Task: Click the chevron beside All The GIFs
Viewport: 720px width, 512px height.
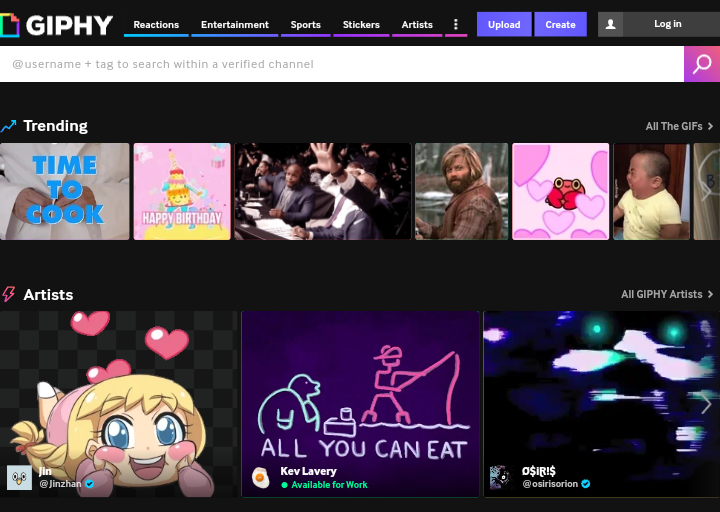Action: pos(710,126)
